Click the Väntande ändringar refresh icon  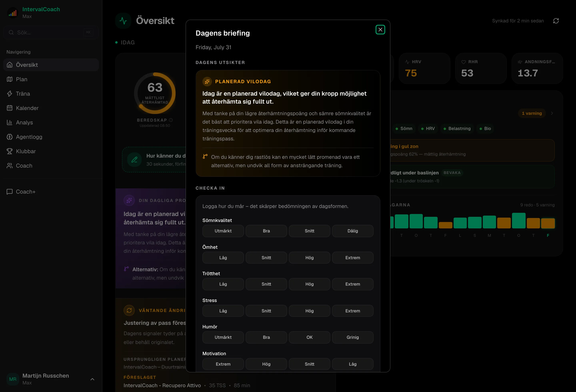click(129, 310)
